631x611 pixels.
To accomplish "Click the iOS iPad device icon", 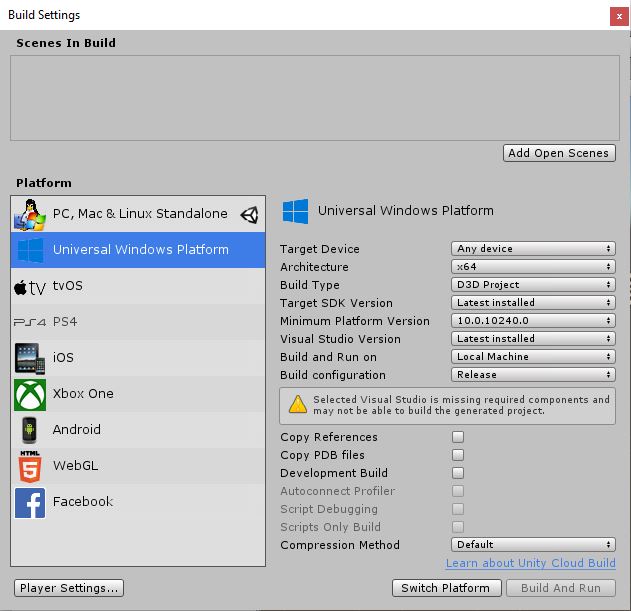I will pyautogui.click(x=30, y=358).
